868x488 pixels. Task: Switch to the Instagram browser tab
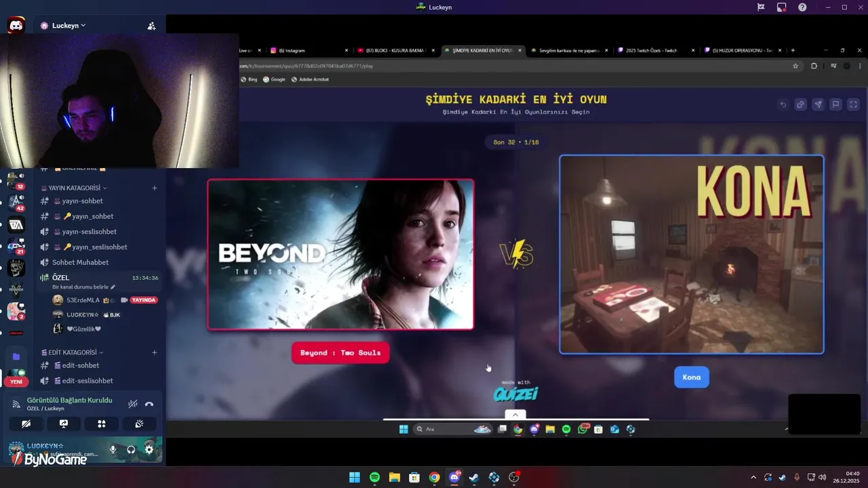point(309,50)
